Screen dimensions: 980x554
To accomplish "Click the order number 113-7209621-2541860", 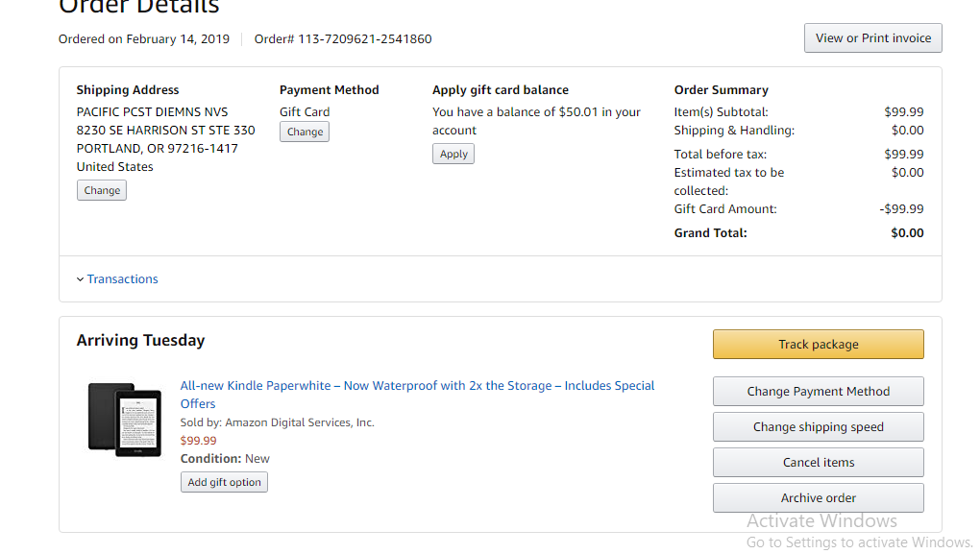I will pos(364,39).
